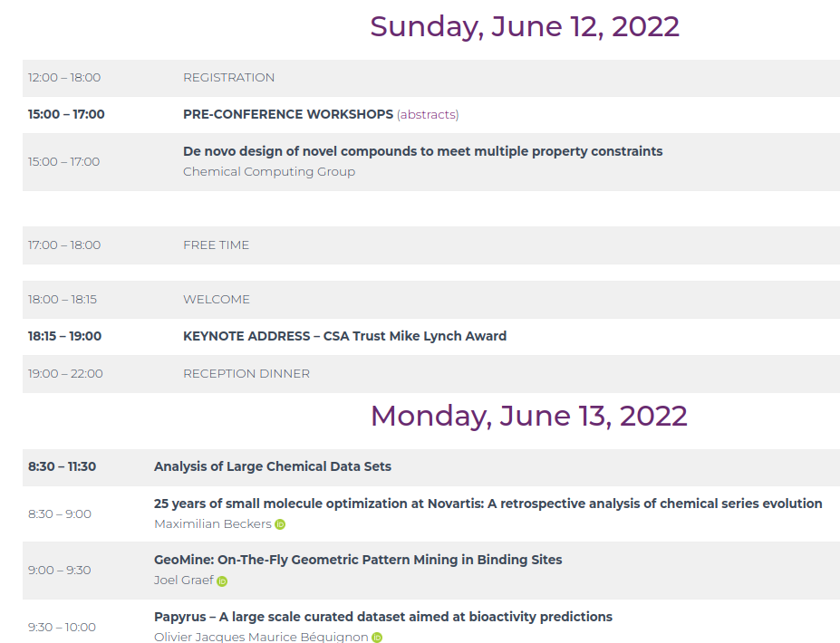The height and width of the screenshot is (643, 840).
Task: Open the abstracts link for pre-conference workshops
Action: (x=428, y=115)
